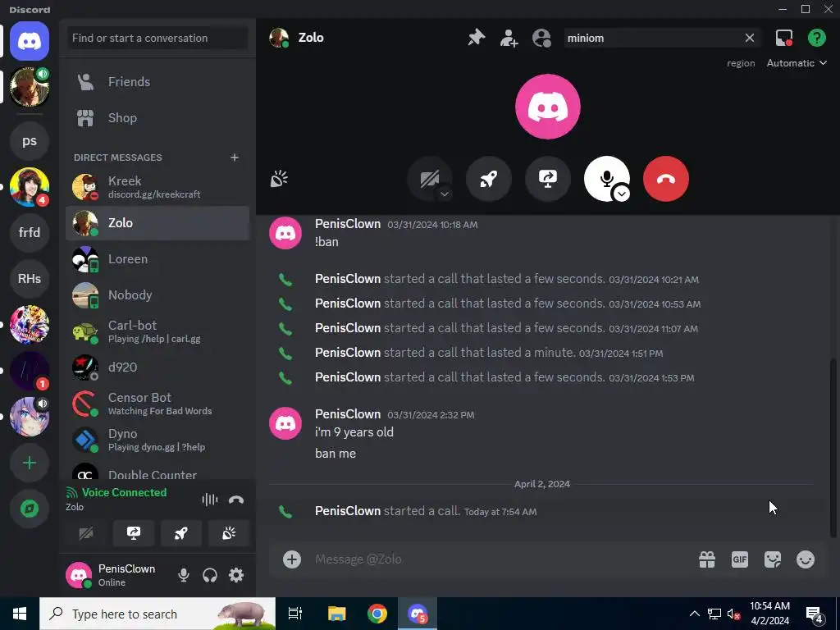This screenshot has width=840, height=630.
Task: Toggle deafen headphones in user panel
Action: pos(210,575)
